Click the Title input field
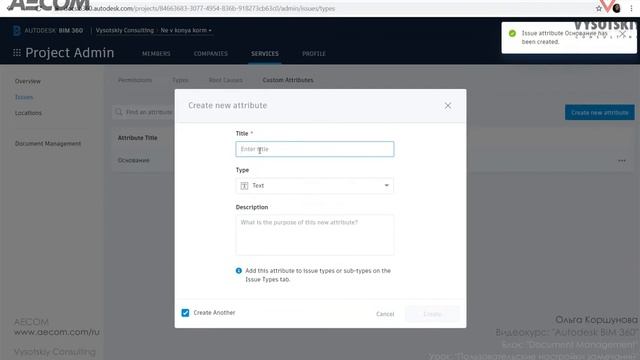This screenshot has height=360, width=640. 315,149
